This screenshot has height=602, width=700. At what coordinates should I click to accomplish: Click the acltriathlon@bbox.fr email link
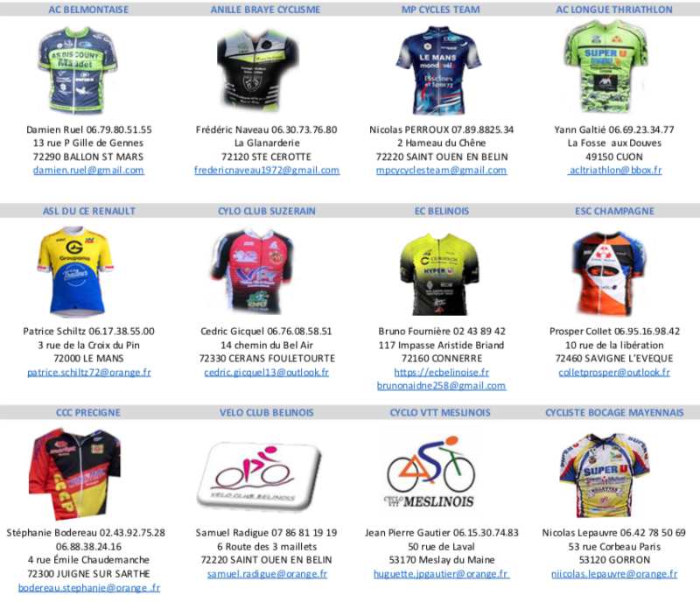click(615, 170)
